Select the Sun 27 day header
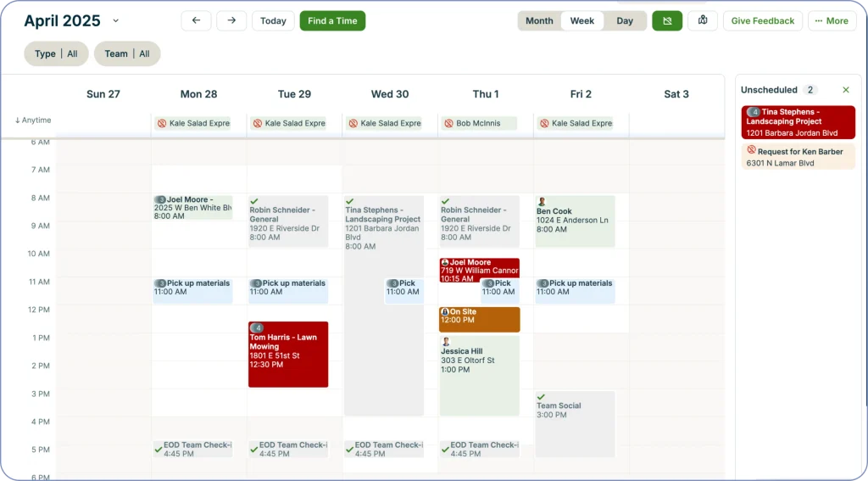 (103, 94)
